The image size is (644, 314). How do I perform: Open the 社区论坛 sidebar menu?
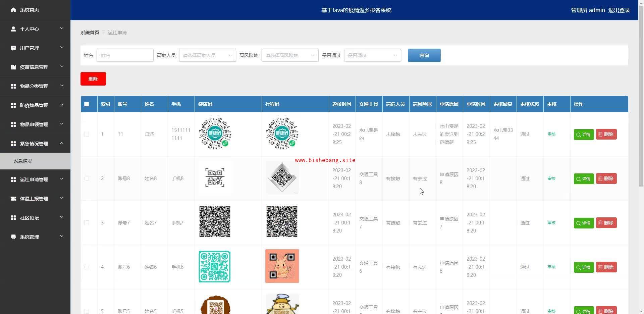pos(35,218)
